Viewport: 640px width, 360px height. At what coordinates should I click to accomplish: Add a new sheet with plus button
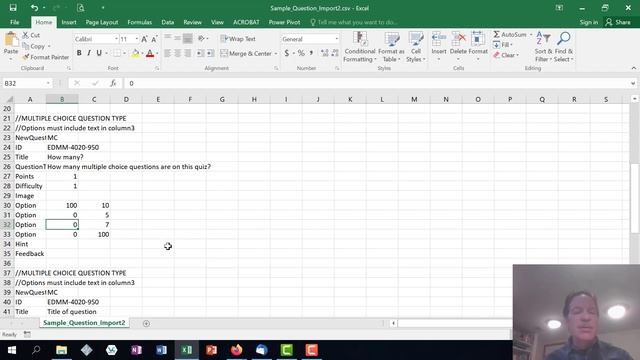coord(146,323)
